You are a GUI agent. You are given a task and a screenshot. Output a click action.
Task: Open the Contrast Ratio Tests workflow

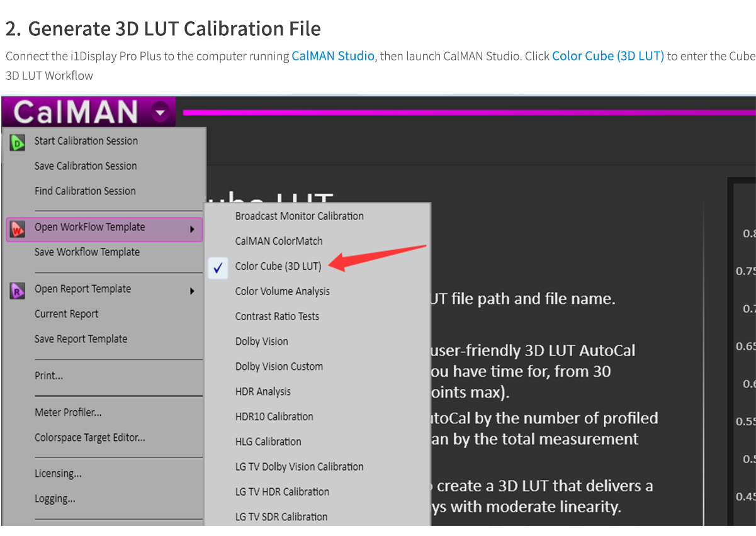pos(277,316)
